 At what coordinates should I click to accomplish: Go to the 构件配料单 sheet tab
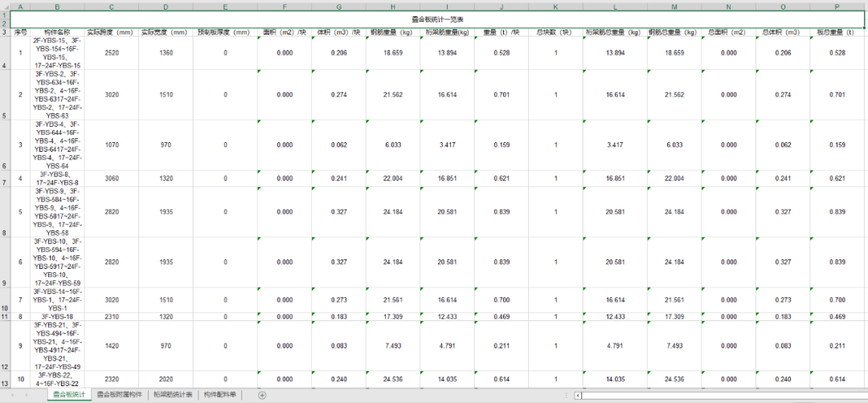point(220,395)
